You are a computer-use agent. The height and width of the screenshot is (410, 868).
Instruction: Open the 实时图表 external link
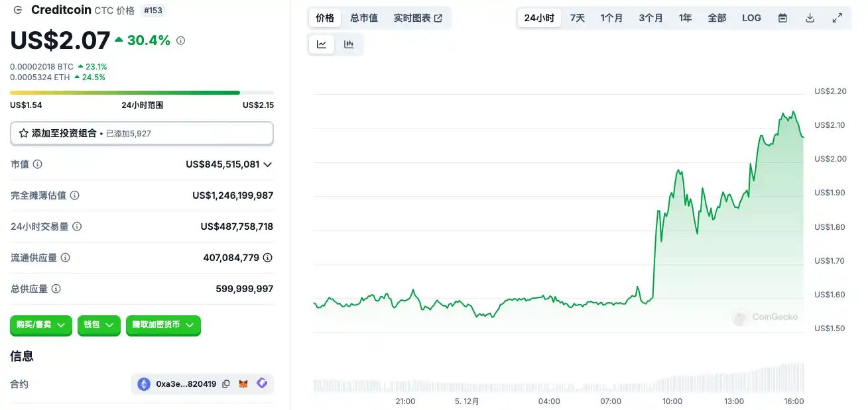coord(418,18)
